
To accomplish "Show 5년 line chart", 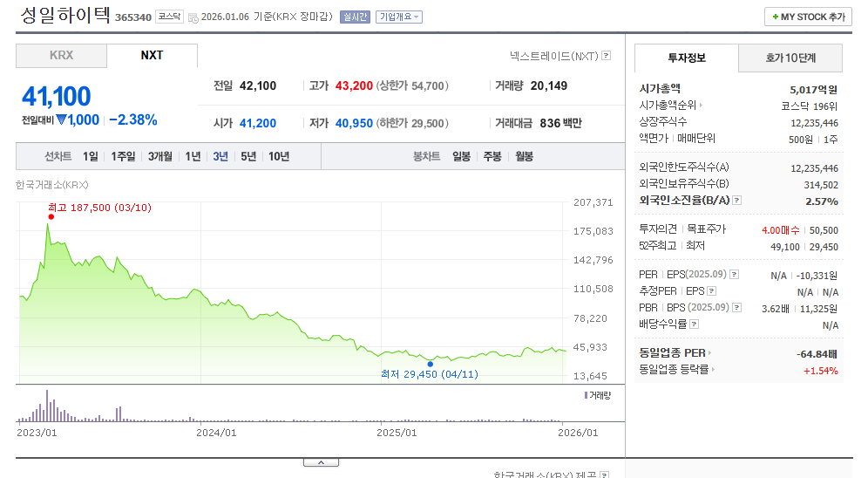I will 248,157.
